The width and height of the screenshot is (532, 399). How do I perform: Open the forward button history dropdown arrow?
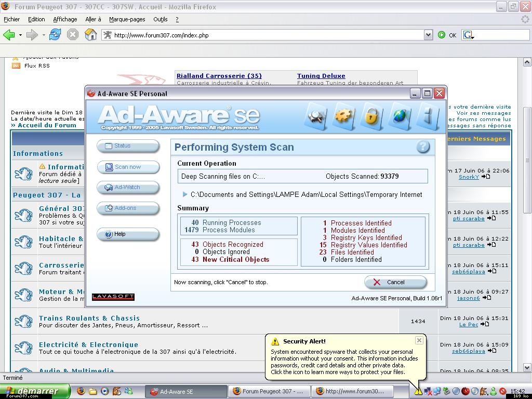tap(44, 35)
